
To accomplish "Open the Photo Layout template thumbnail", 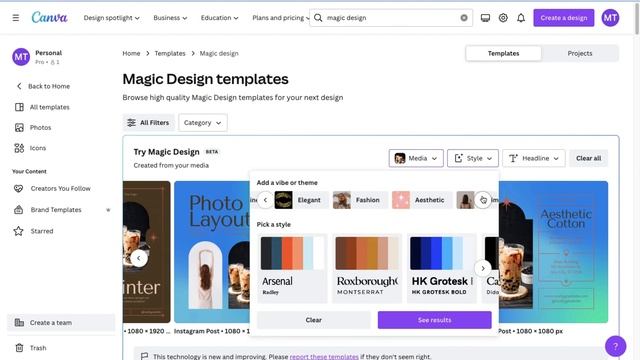I will (212, 252).
